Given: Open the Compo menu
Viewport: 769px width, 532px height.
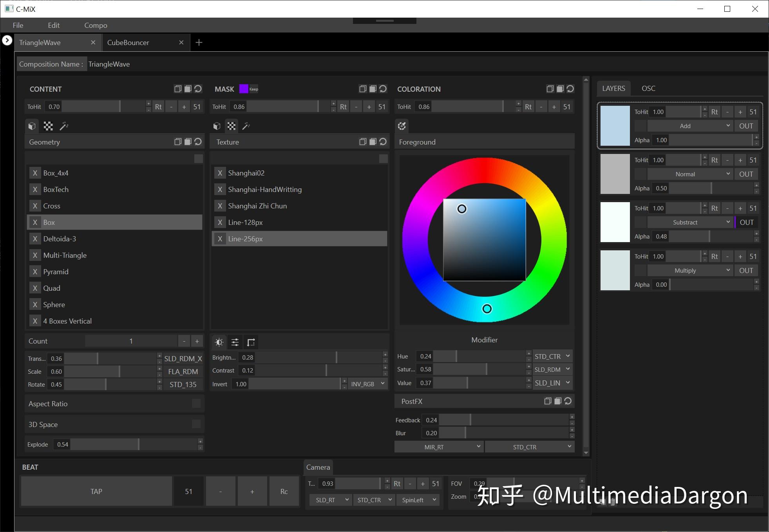Looking at the screenshot, I should pyautogui.click(x=96, y=25).
